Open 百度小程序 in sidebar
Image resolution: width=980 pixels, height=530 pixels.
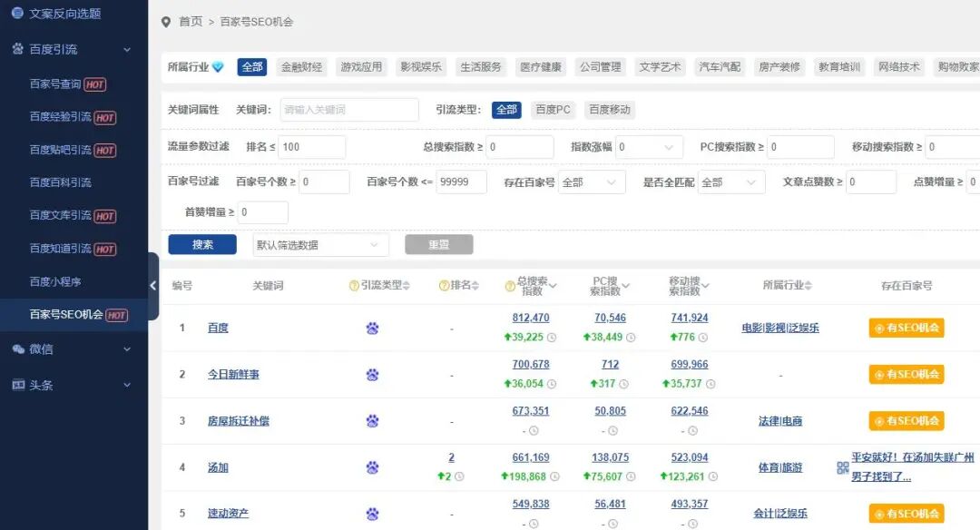[55, 282]
